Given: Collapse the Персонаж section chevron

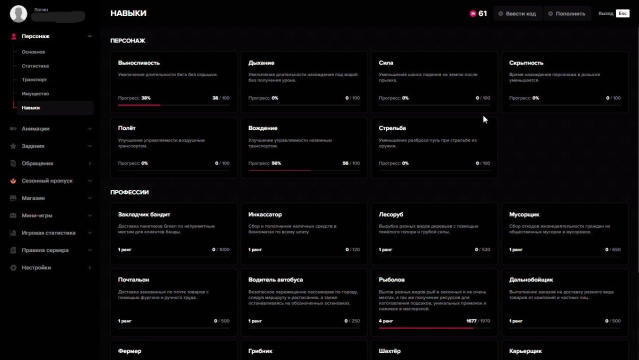Looking at the screenshot, I should 90,36.
